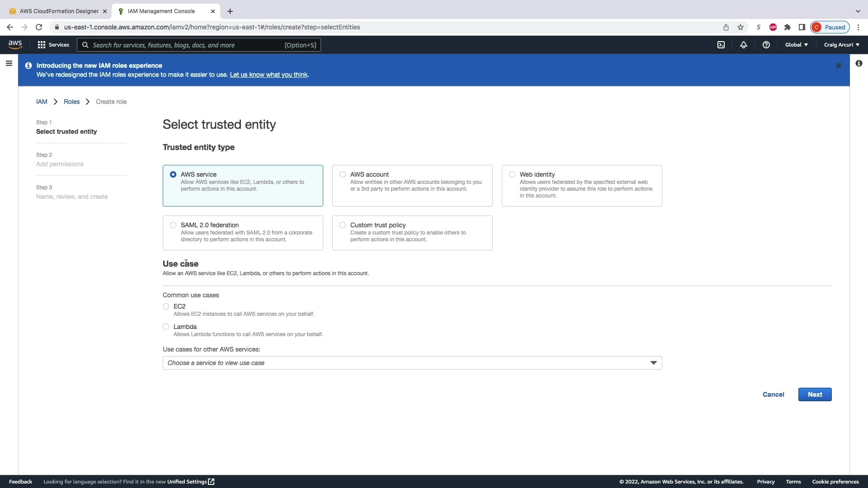Choose the Lambda use case
Screen dimensions: 868x488
[166, 327]
